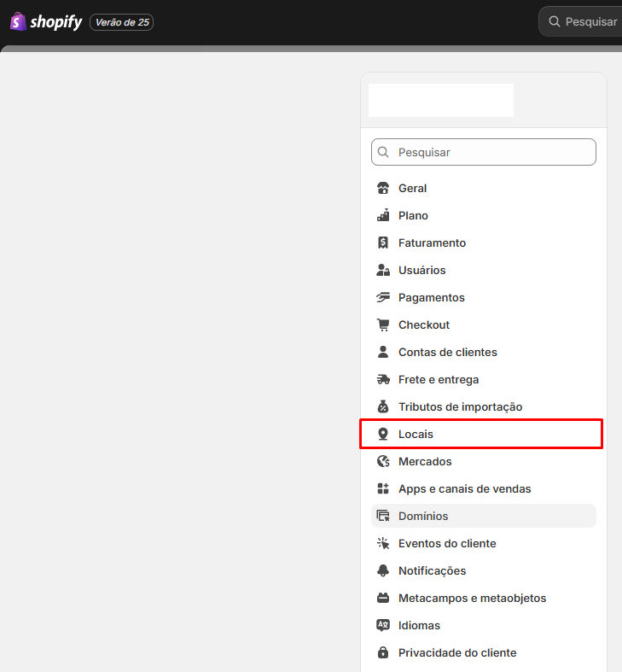Open Plano settings
Image resolution: width=622 pixels, height=672 pixels.
(x=484, y=215)
